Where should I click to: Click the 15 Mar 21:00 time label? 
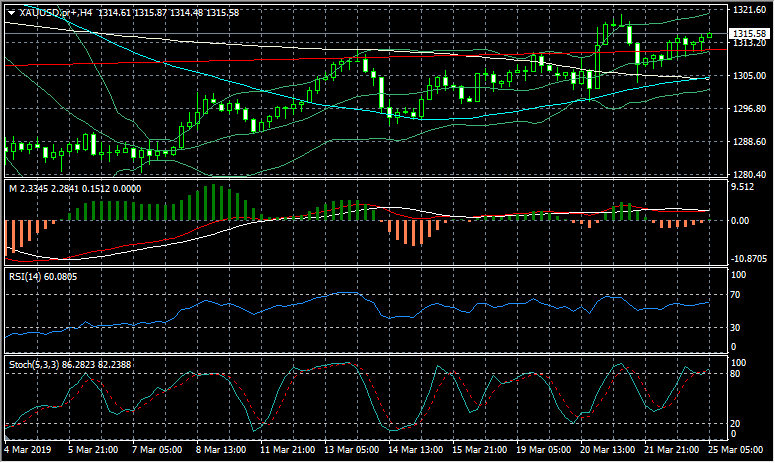point(479,450)
